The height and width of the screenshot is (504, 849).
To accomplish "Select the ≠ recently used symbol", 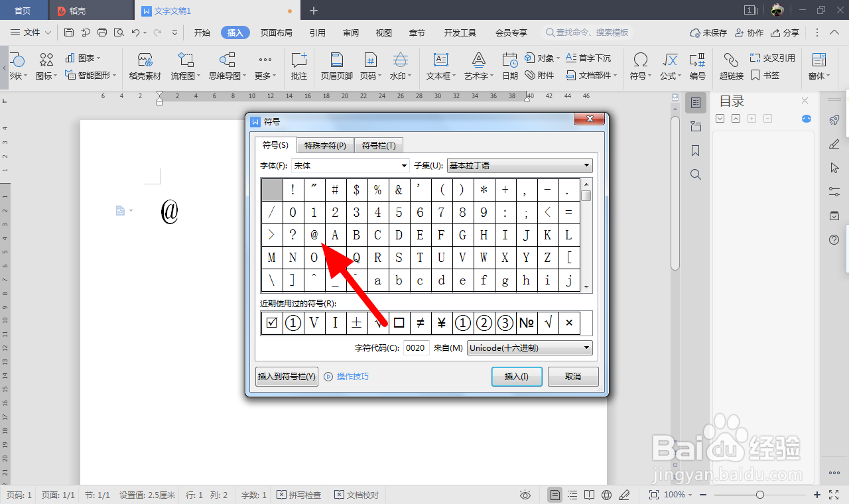I will pyautogui.click(x=421, y=323).
